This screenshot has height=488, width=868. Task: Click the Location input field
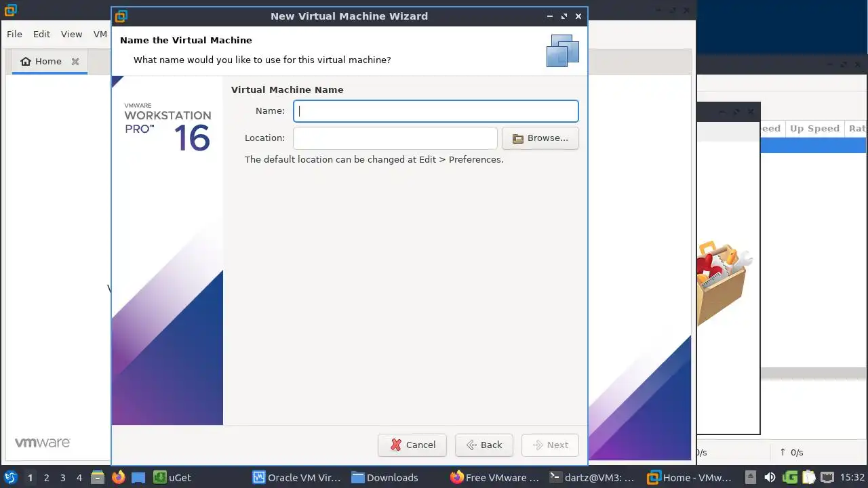coord(395,138)
